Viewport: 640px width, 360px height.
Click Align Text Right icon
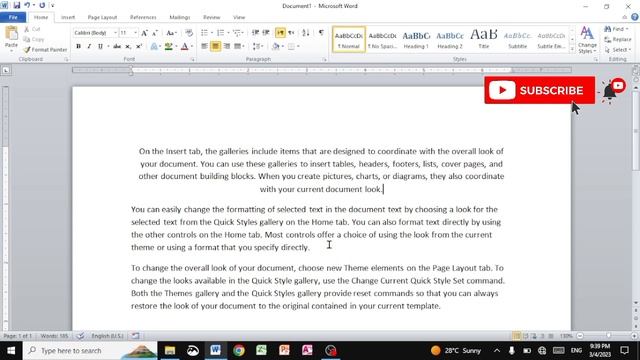pos(227,46)
